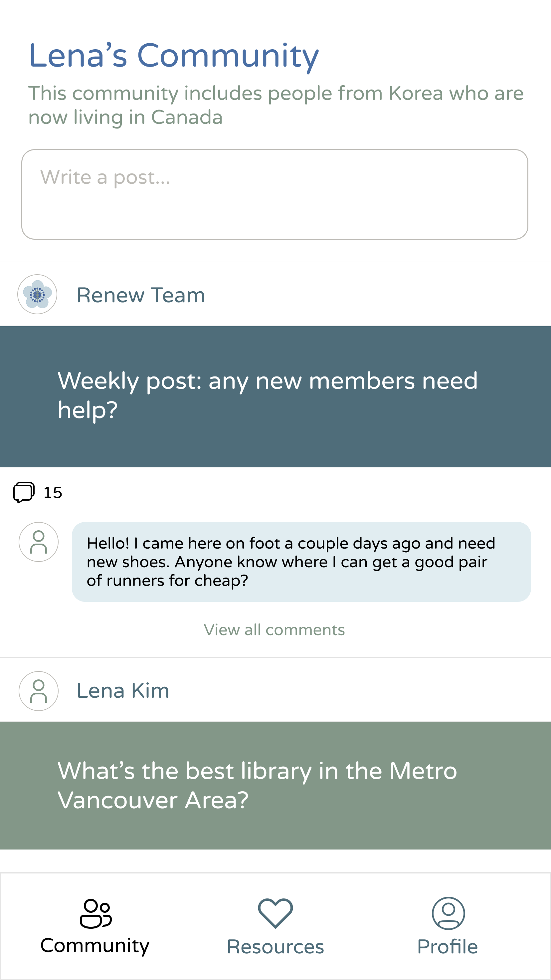This screenshot has width=551, height=980.
Task: Tap Lena Kim's avatar icon
Action: pos(38,690)
